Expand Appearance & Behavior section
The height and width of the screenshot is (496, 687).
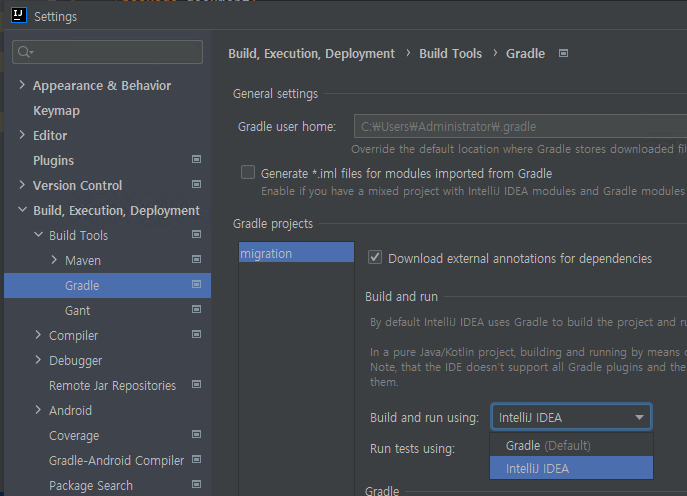22,85
